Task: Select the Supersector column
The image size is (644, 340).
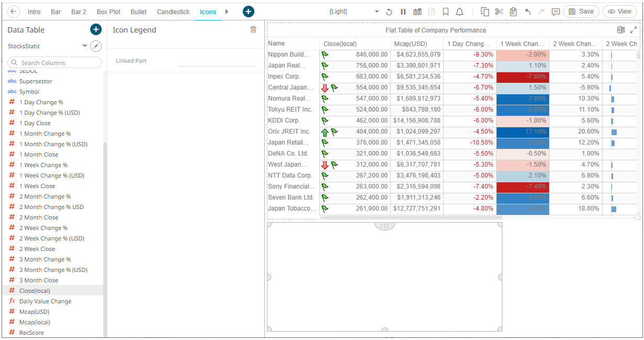Action: (x=36, y=81)
